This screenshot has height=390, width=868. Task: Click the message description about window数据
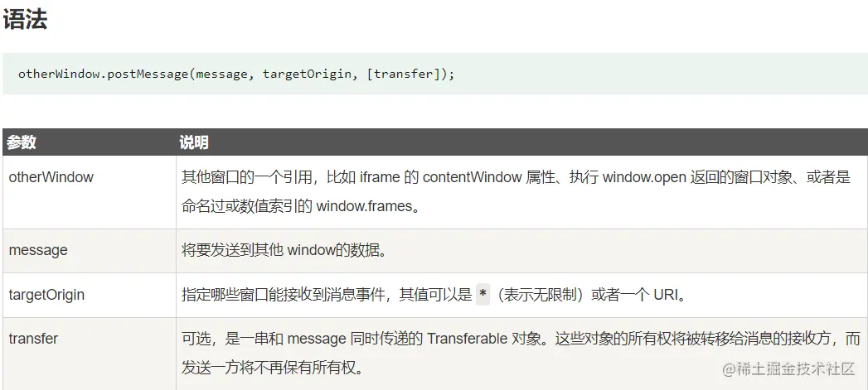point(284,250)
